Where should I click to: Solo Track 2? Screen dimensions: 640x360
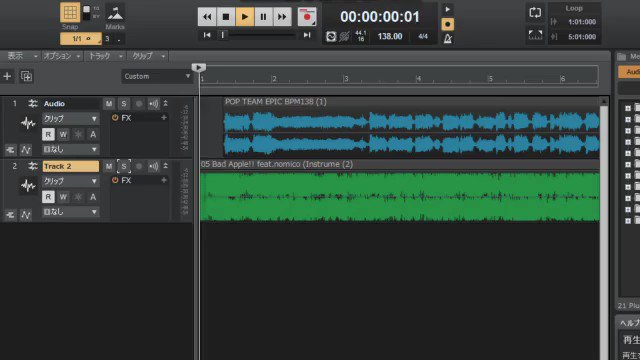tap(124, 166)
